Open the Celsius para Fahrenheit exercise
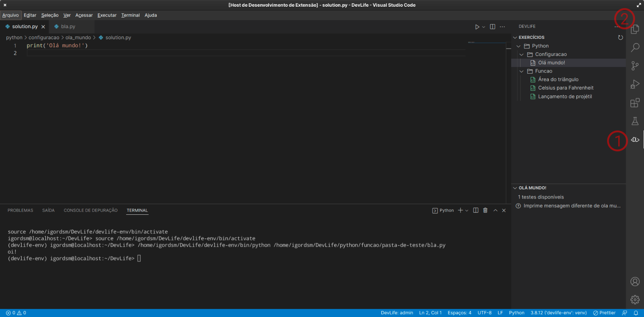This screenshot has width=644, height=317. (x=565, y=88)
